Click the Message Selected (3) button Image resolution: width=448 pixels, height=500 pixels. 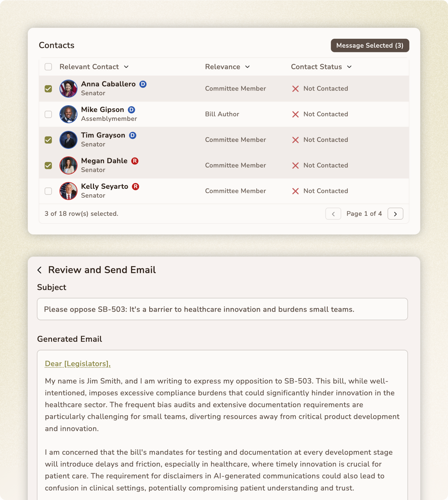pos(370,46)
